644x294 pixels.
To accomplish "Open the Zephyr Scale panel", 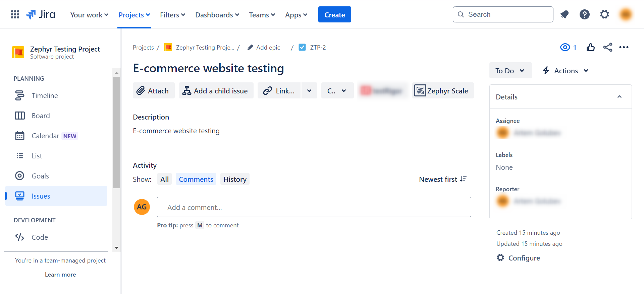I will coord(442,91).
